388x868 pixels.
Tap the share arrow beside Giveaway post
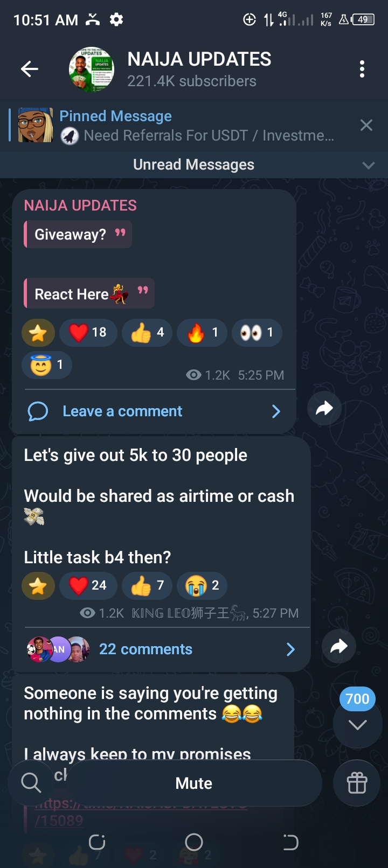tap(324, 409)
